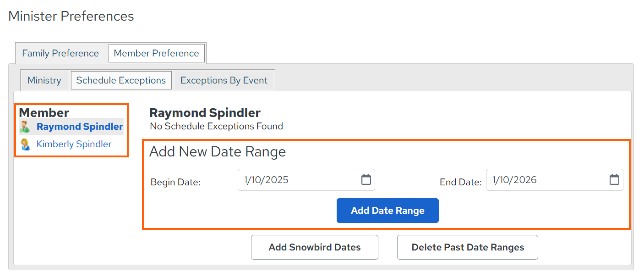Image resolution: width=644 pixels, height=278 pixels.
Task: Open the End Date calendar picker icon
Action: coord(614,180)
